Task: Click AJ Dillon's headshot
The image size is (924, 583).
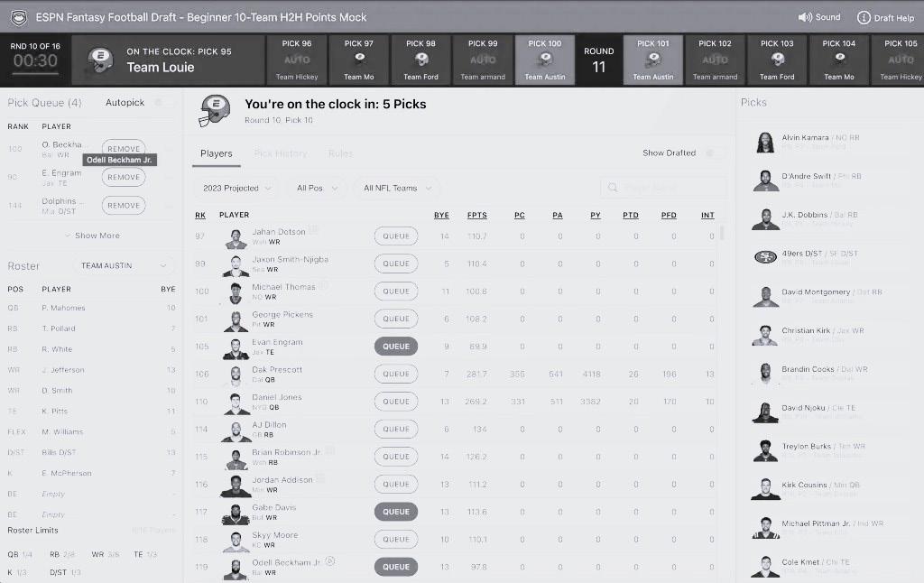Action: point(236,430)
